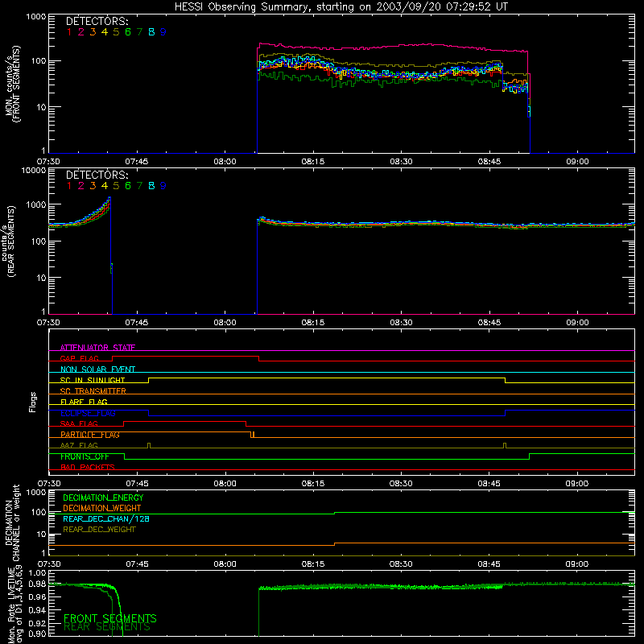The width and height of the screenshot is (644, 644).
Task: Click 09:00 tick under front segments plot
Action: click(x=577, y=162)
